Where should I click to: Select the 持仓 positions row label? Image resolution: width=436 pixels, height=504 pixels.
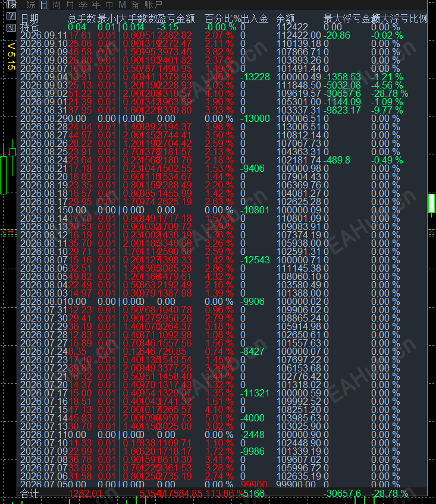point(30,27)
